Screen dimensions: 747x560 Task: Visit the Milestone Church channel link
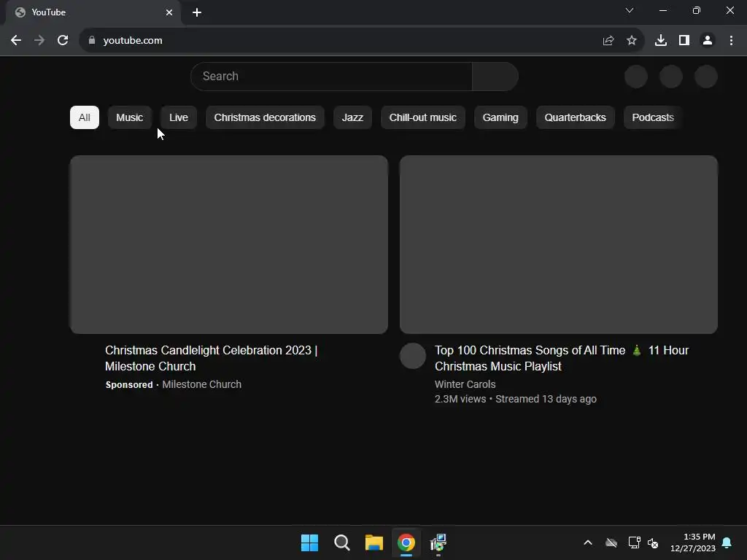[201, 384]
